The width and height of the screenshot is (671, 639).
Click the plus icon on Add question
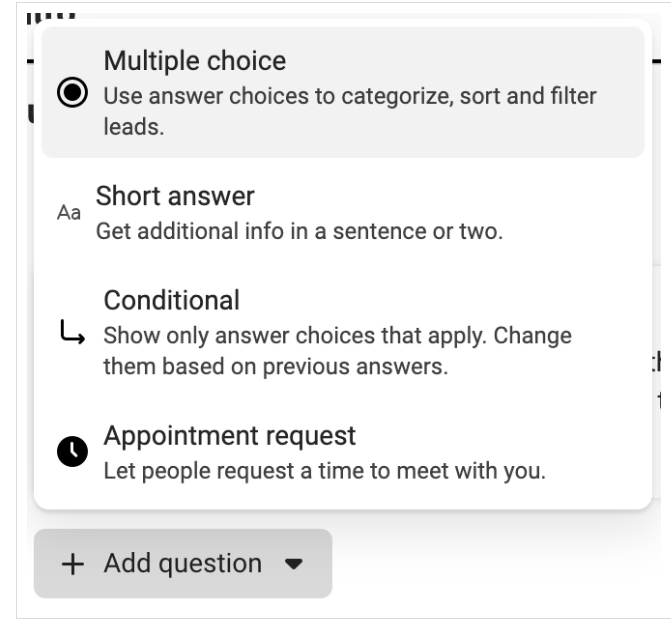(73, 564)
